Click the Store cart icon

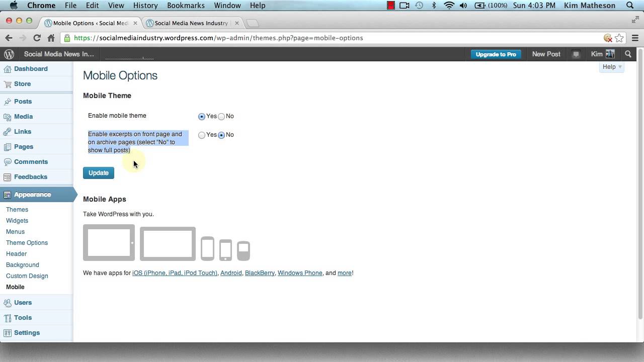(x=8, y=84)
